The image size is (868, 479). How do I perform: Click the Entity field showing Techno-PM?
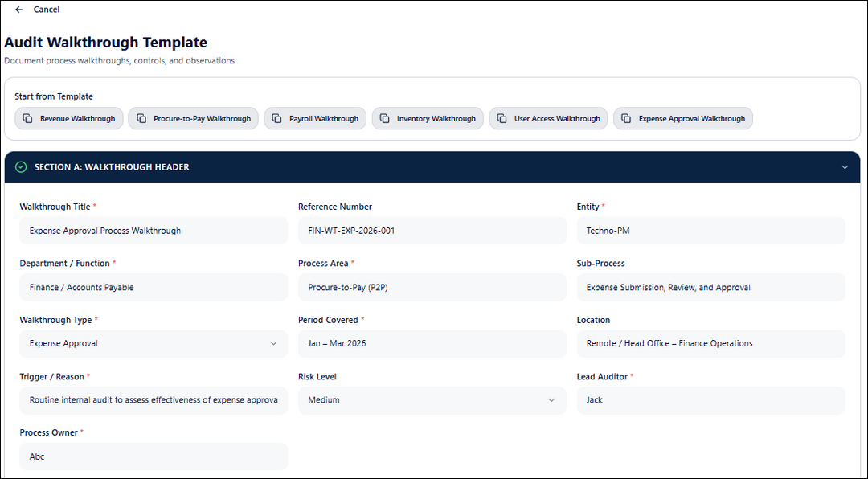click(710, 231)
